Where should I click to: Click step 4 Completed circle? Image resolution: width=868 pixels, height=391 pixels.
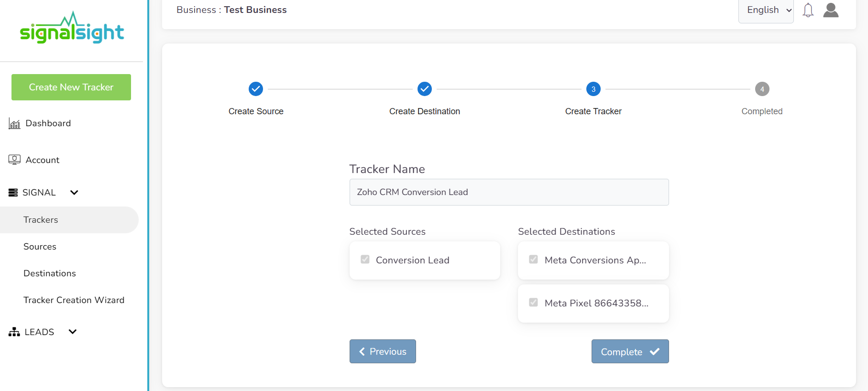coord(762,89)
